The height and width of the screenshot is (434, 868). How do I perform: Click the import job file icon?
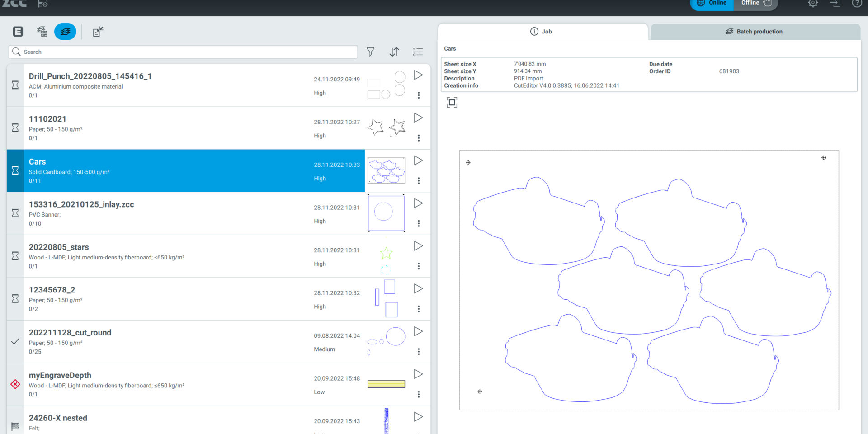[98, 32]
